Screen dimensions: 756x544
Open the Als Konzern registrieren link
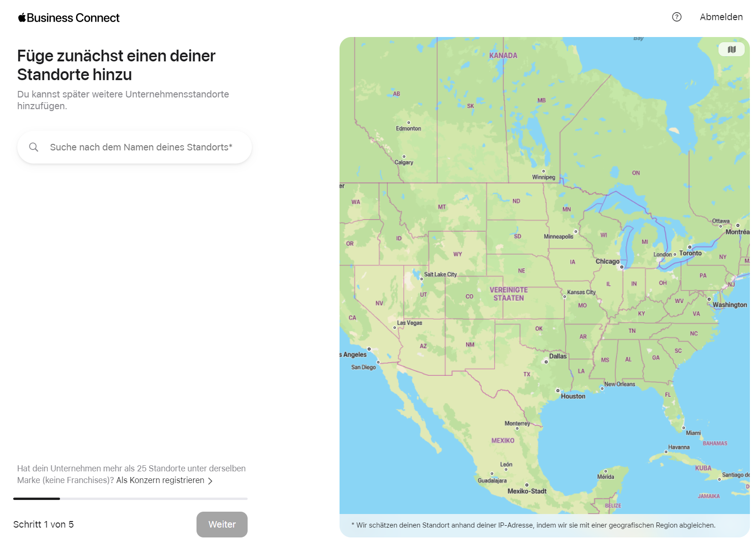click(160, 480)
